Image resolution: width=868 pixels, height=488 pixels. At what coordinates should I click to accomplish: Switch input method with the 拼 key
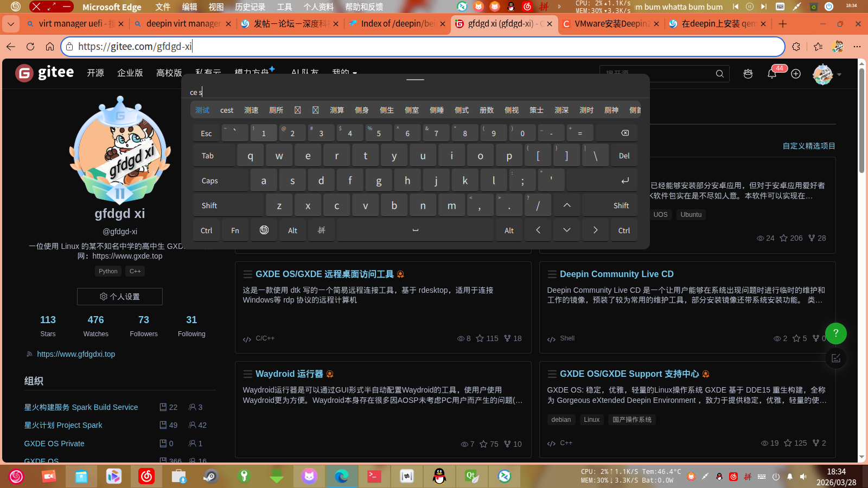(x=321, y=230)
